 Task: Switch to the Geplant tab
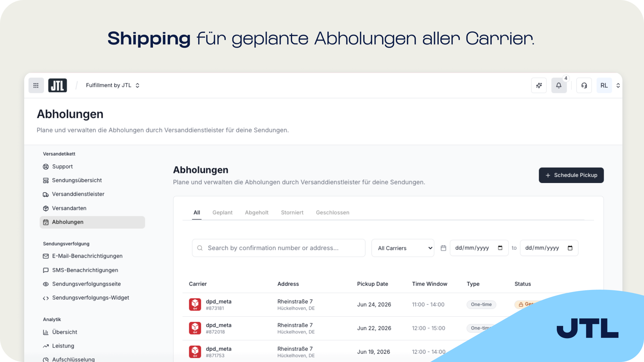222,213
